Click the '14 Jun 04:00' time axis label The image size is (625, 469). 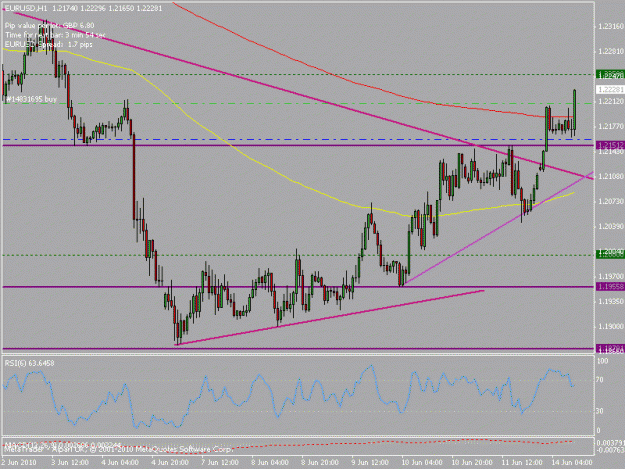[x=572, y=463]
